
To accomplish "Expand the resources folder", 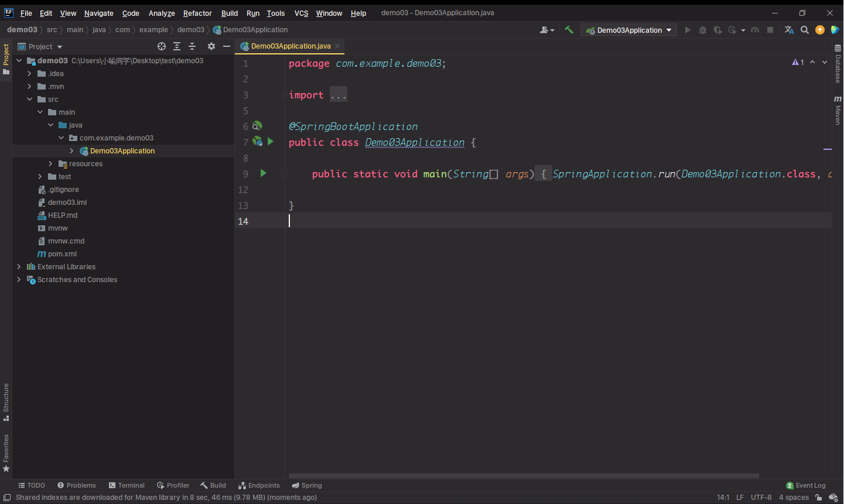I will (50, 163).
